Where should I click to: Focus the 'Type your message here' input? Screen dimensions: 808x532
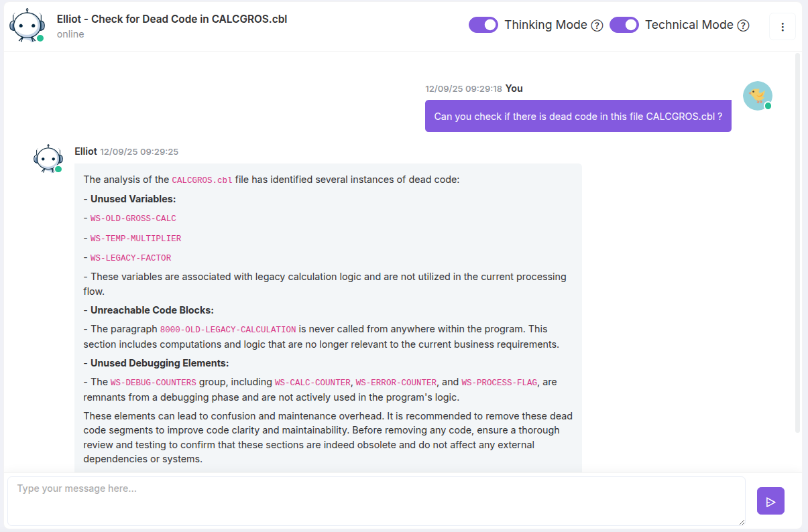[376, 501]
